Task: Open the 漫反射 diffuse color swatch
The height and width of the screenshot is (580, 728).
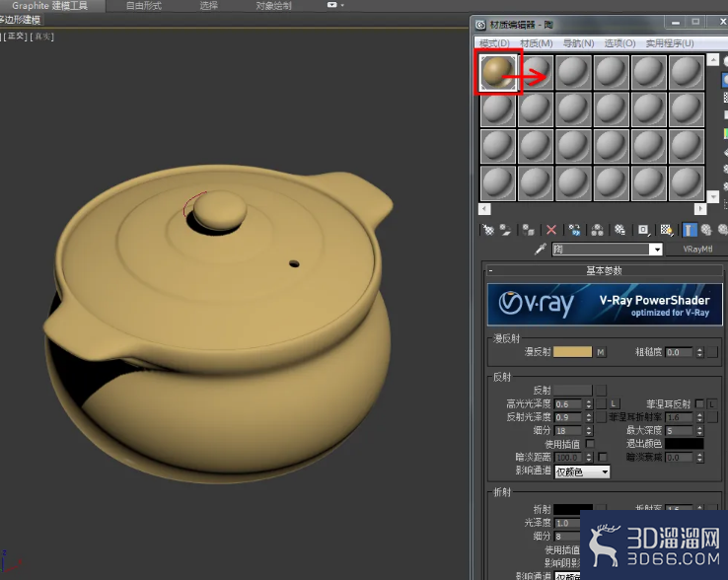Action: pyautogui.click(x=572, y=352)
